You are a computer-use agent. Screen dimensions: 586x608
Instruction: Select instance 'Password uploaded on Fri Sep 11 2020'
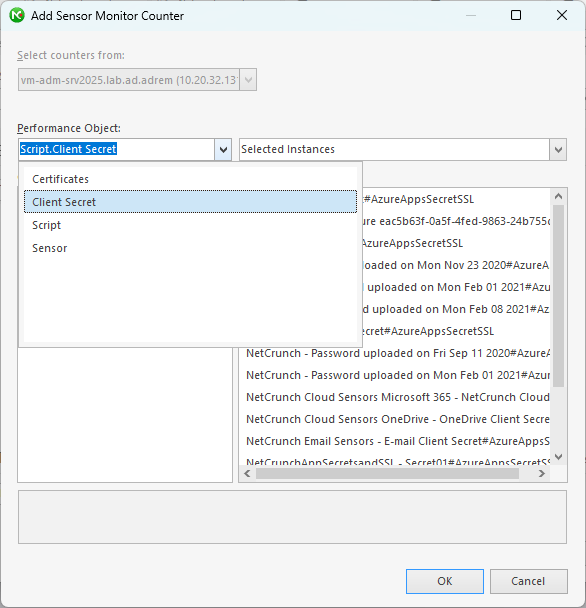pyautogui.click(x=398, y=353)
